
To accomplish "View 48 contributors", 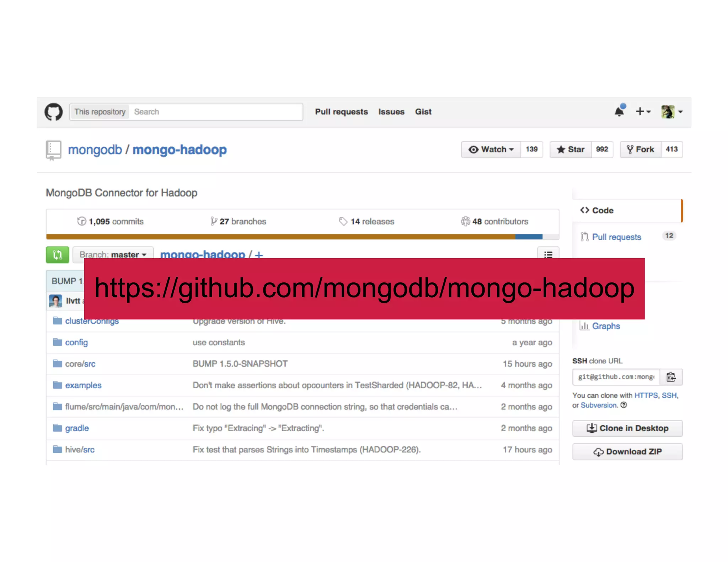I will 494,221.
